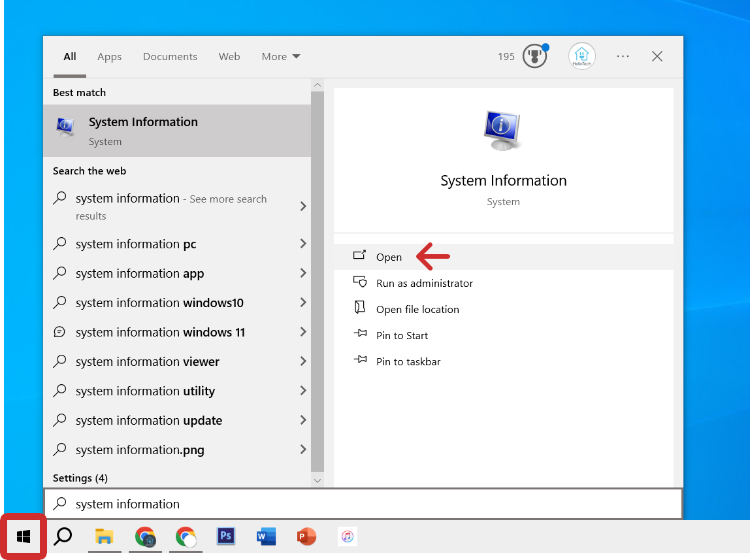750x560 pixels.
Task: Switch to the Apps tab
Action: 109,56
